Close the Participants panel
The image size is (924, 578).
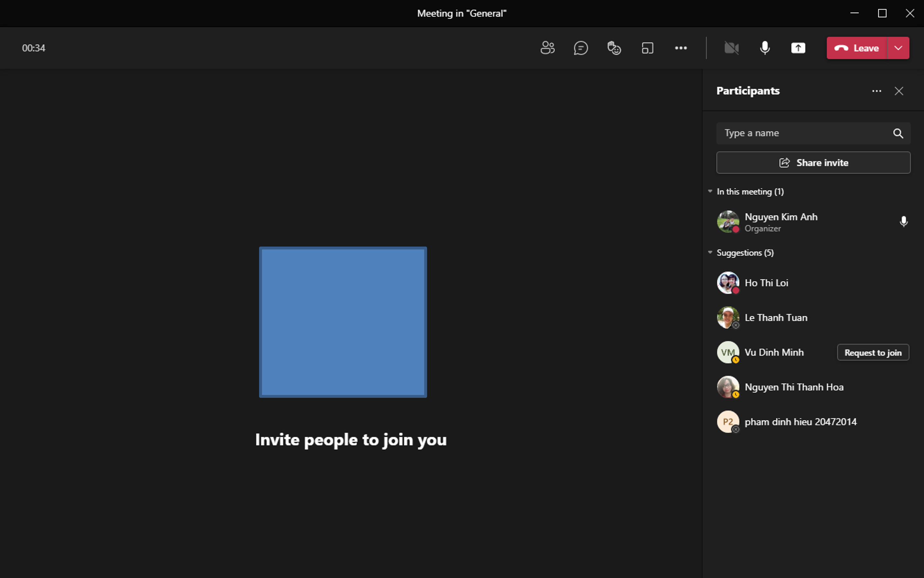click(899, 91)
